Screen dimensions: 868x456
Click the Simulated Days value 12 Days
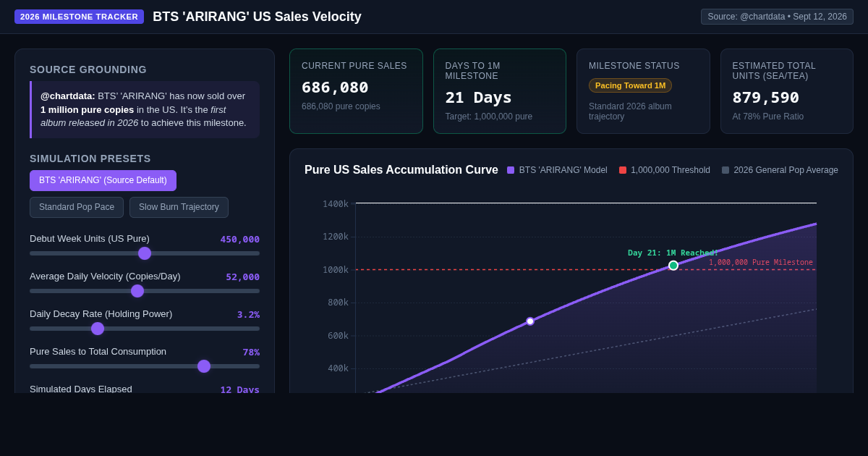[239, 390]
